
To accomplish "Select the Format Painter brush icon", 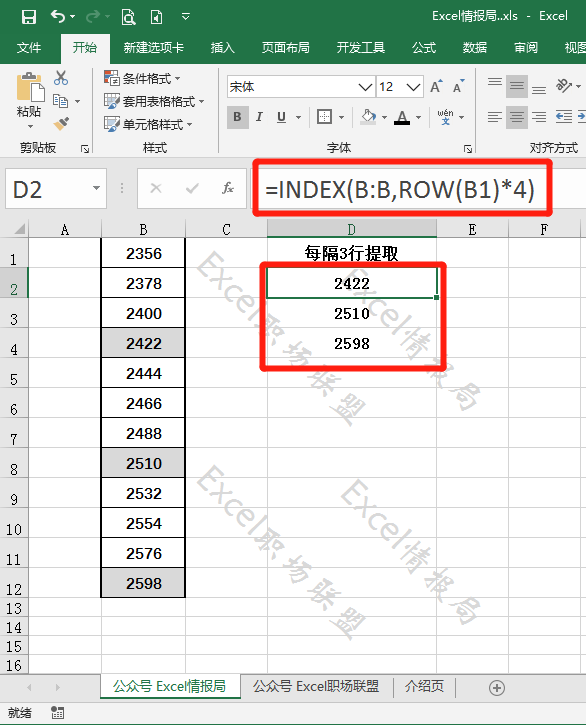I will coord(61,123).
